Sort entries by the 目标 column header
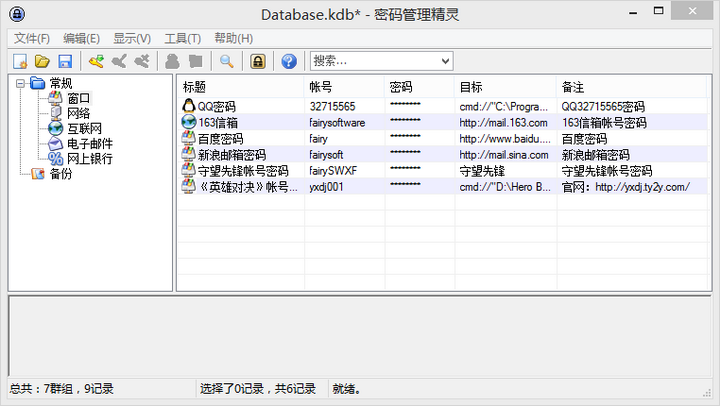This screenshot has height=406, width=720. pyautogui.click(x=505, y=87)
